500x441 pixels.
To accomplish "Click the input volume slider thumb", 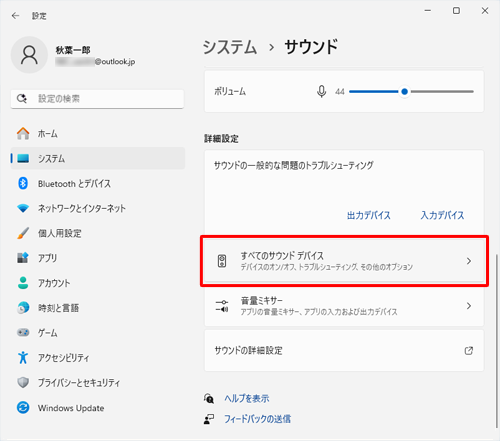I will (404, 91).
